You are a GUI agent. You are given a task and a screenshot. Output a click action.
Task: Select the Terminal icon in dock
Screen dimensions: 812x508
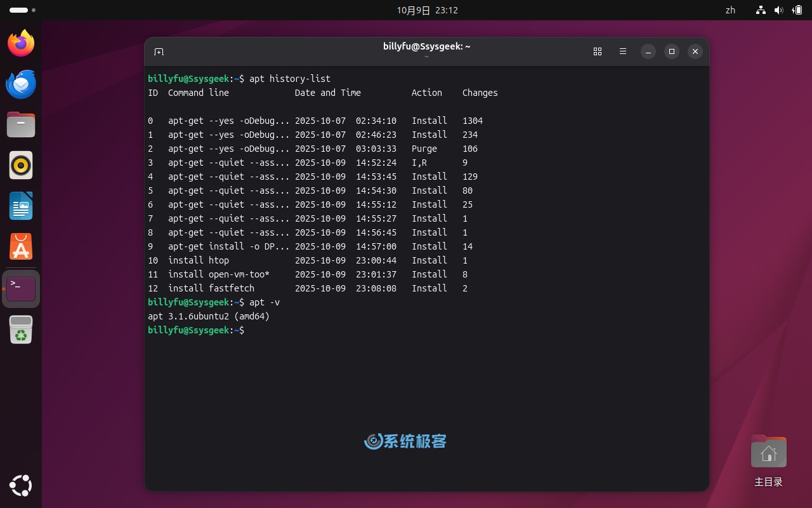[21, 288]
